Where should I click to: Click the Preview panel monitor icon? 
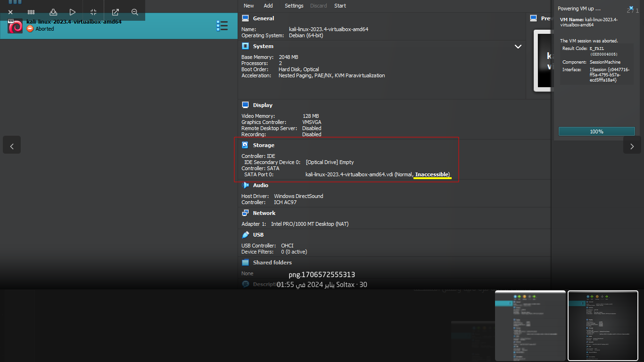click(x=533, y=18)
